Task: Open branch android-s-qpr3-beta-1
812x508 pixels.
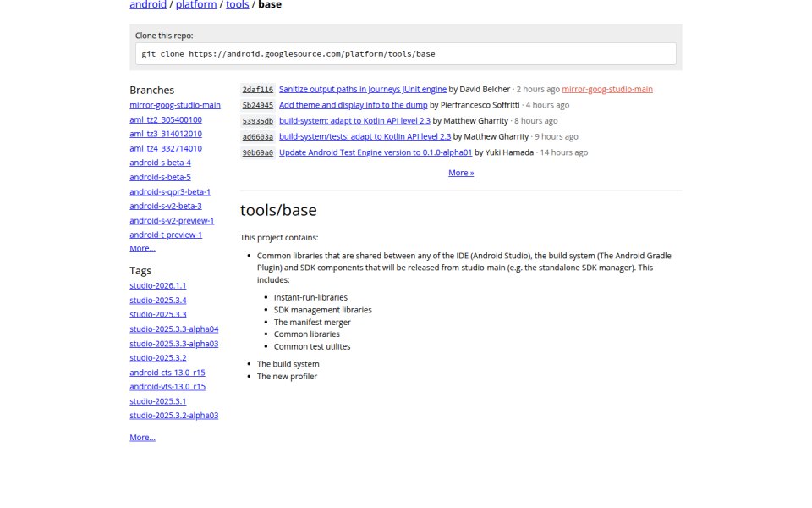Action: [x=170, y=191]
